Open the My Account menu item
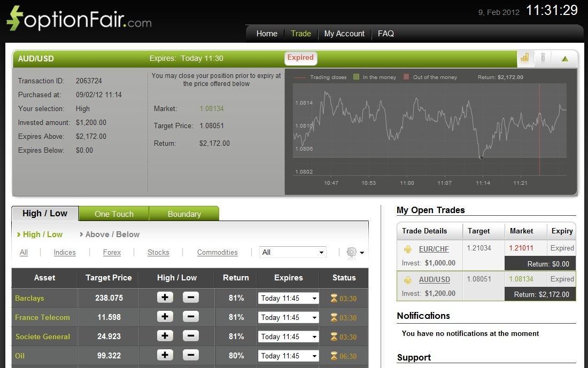 344,33
